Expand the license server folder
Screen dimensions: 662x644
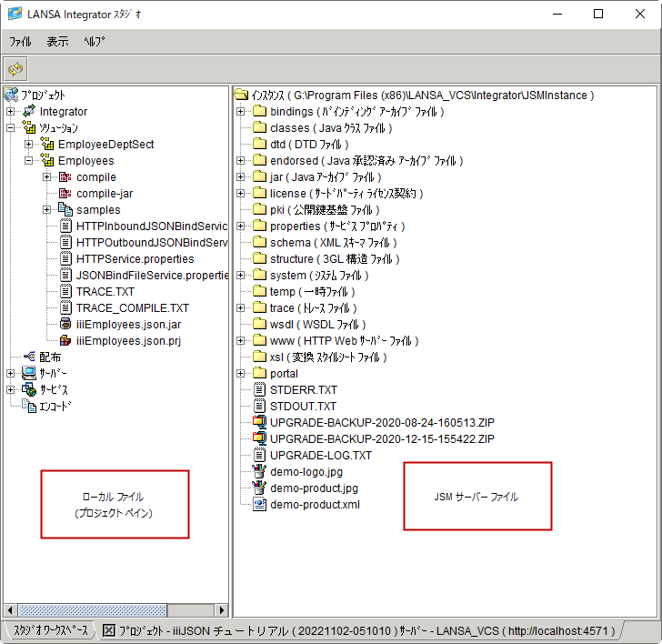click(x=241, y=194)
